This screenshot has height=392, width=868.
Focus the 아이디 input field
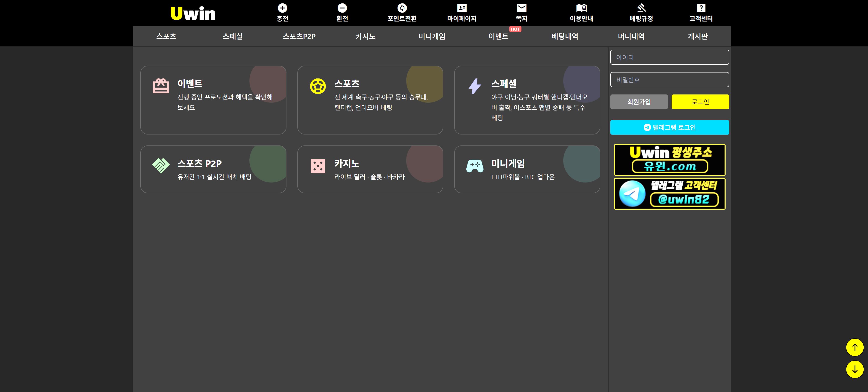click(669, 57)
